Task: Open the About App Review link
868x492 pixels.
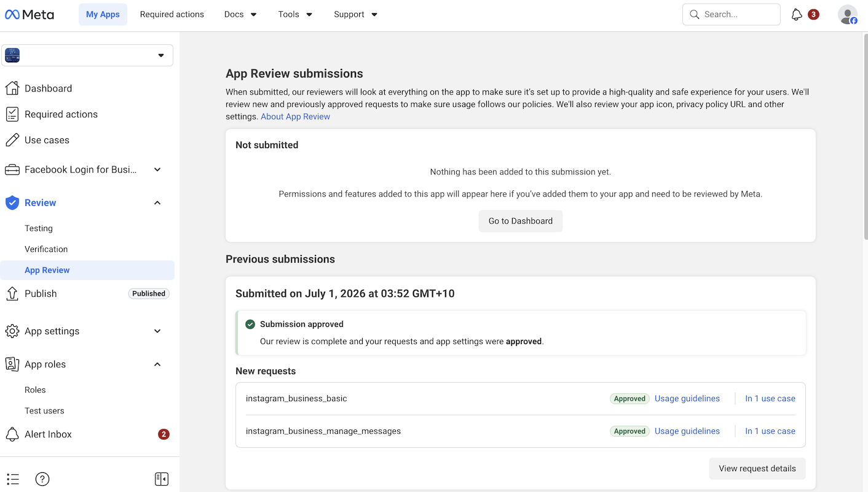Action: click(295, 117)
